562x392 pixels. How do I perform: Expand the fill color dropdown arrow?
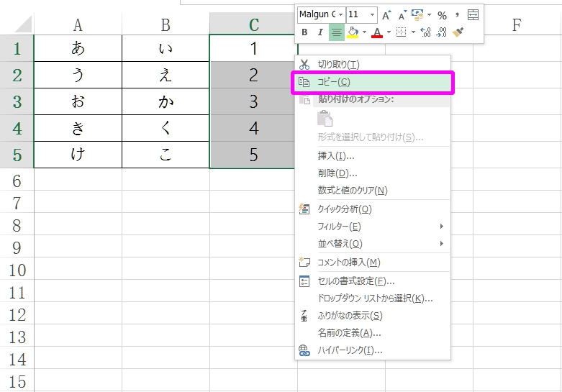tap(364, 32)
